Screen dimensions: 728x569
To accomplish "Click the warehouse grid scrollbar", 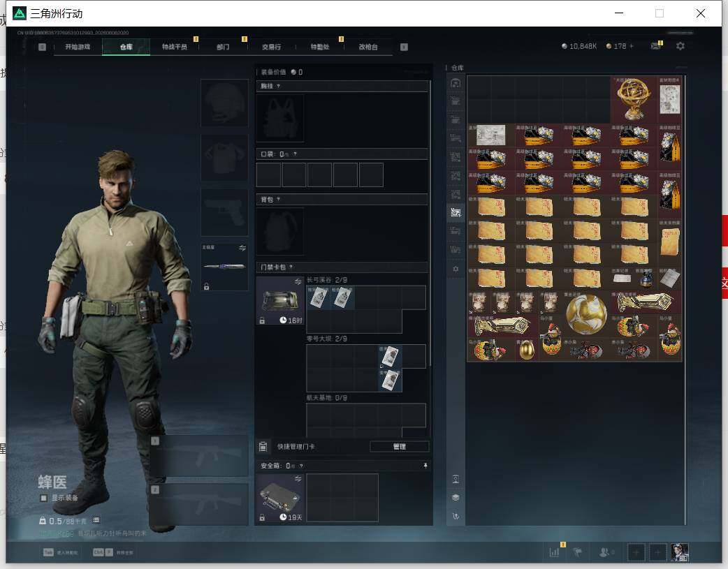I will (x=685, y=301).
